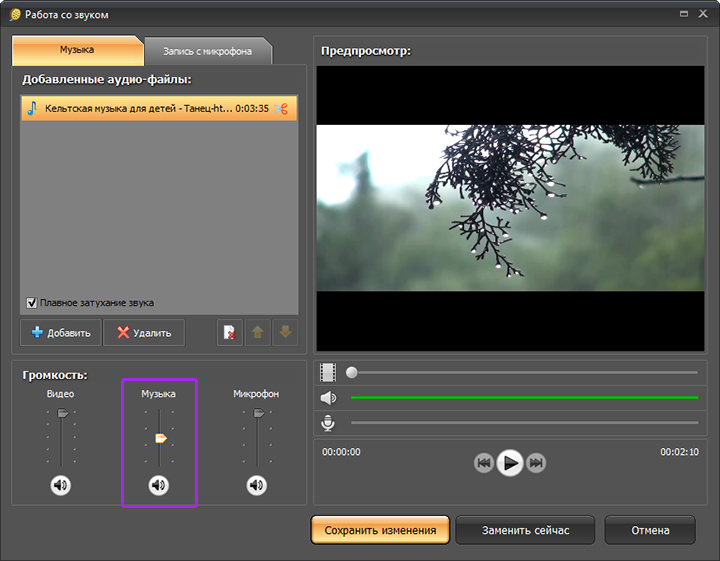This screenshot has width=720, height=561.
Task: Skip to previous with rewind button
Action: 484,463
